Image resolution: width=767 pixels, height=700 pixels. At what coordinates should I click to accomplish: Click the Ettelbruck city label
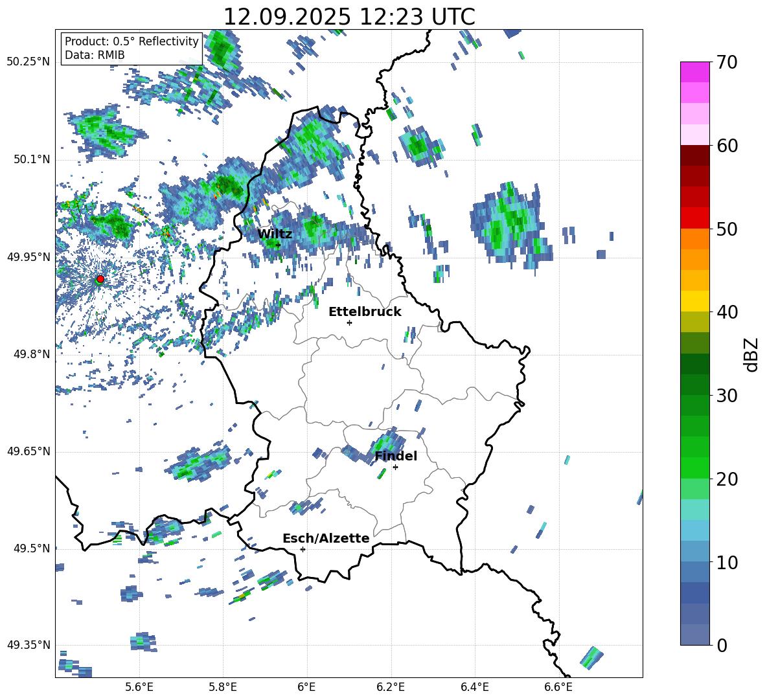pyautogui.click(x=365, y=312)
